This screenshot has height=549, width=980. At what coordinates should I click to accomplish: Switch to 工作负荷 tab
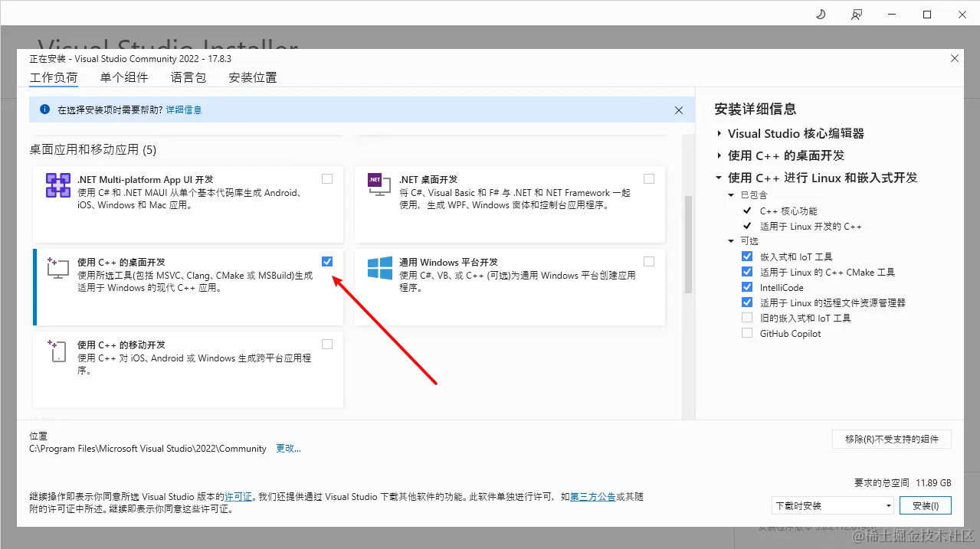[54, 77]
